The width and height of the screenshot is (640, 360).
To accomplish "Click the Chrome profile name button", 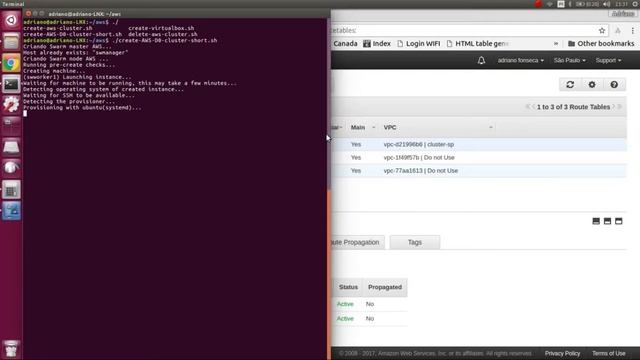I will pyautogui.click(x=623, y=14).
